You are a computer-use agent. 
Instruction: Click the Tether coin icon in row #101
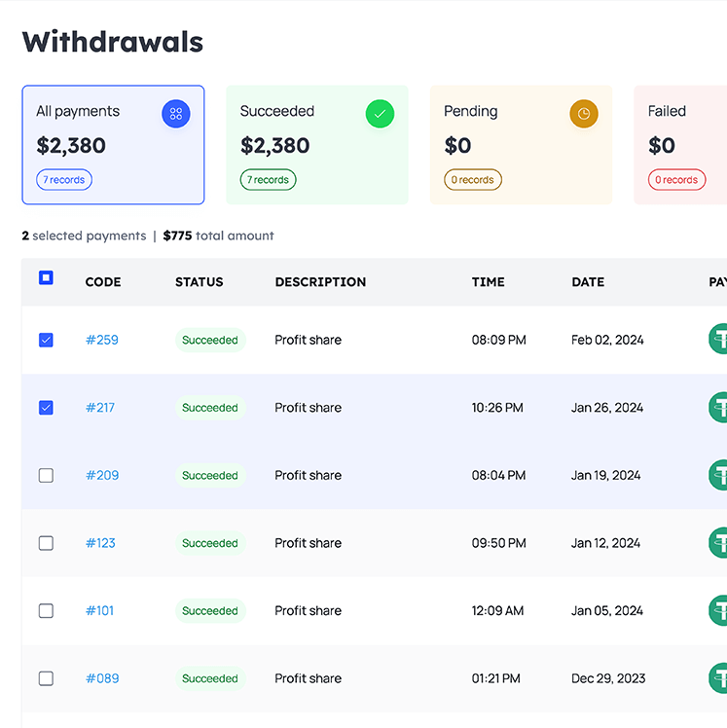(x=718, y=610)
